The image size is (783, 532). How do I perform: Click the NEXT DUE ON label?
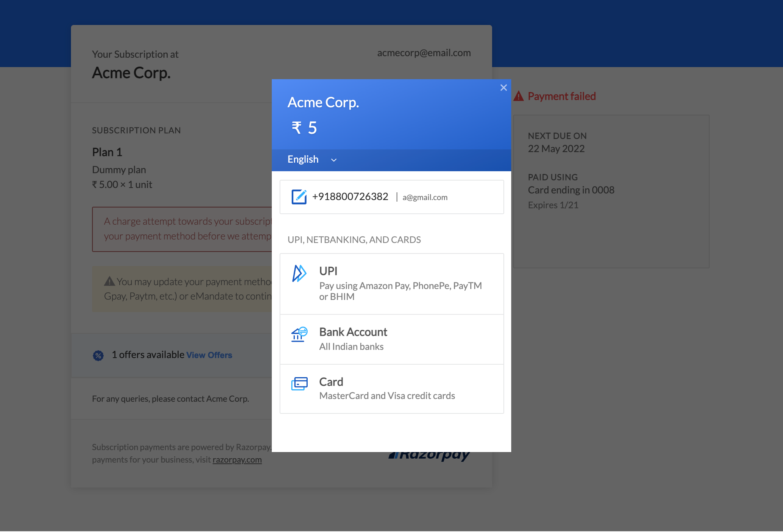point(557,136)
